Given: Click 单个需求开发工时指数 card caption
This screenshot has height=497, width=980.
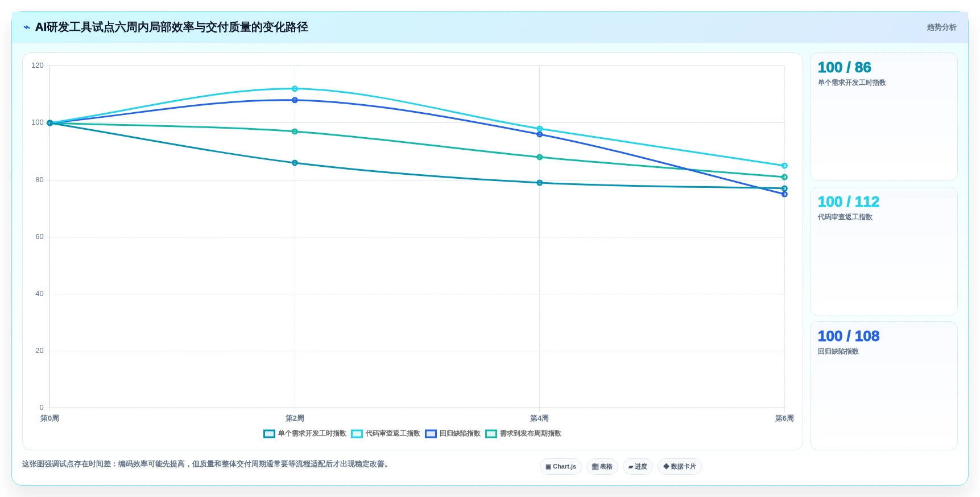Looking at the screenshot, I should 851,83.
